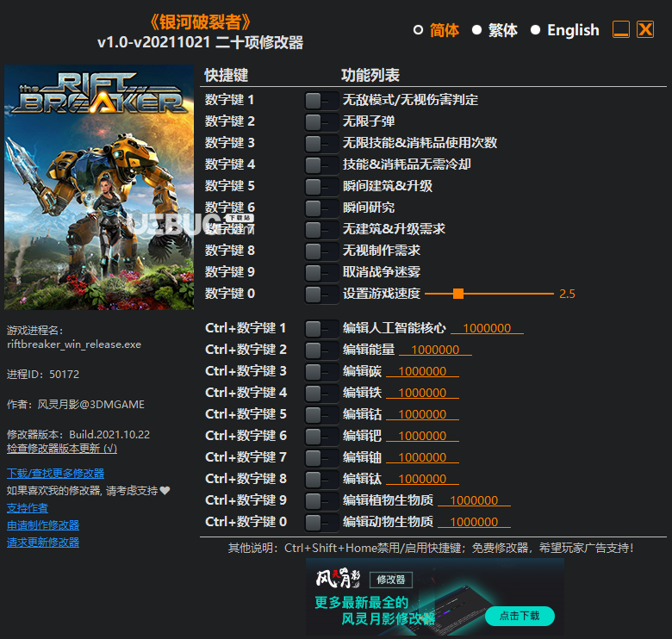Select 繁体 language radio button
The image size is (672, 639).
point(476,30)
